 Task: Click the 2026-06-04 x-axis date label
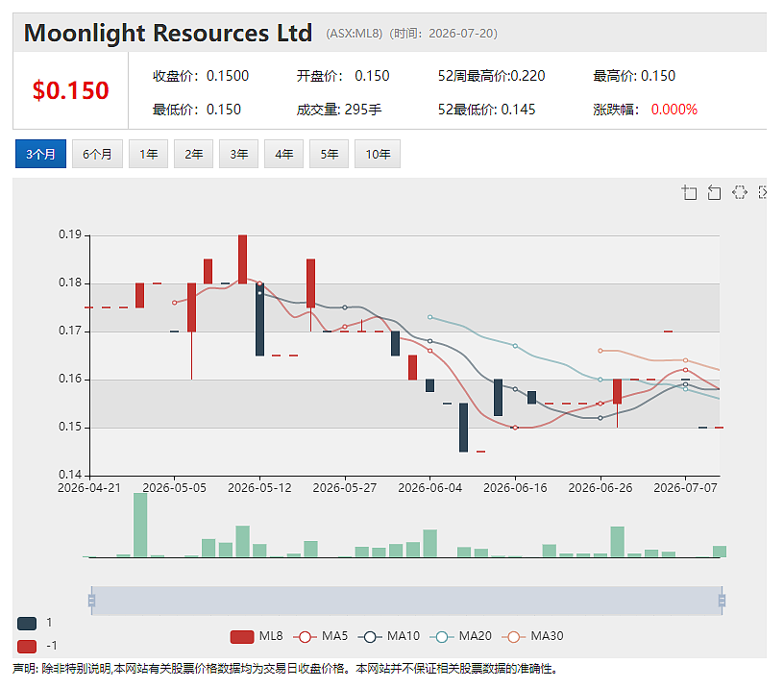430,488
